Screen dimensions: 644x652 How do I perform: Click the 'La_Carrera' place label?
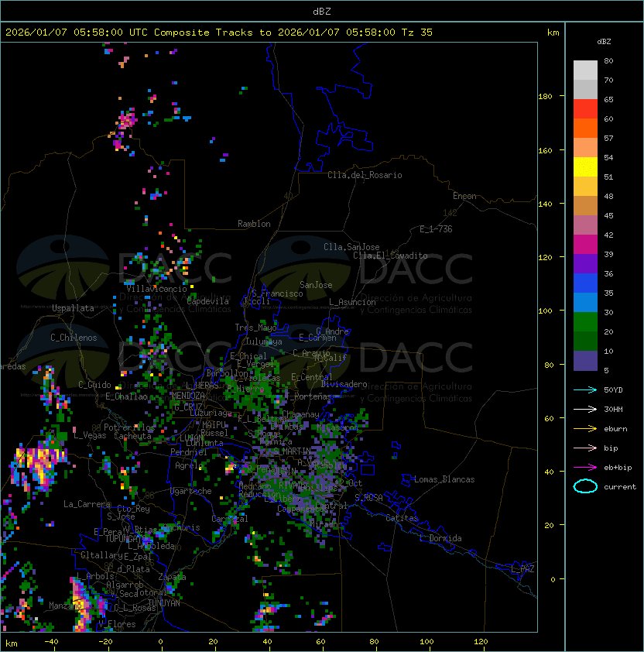[x=87, y=504]
